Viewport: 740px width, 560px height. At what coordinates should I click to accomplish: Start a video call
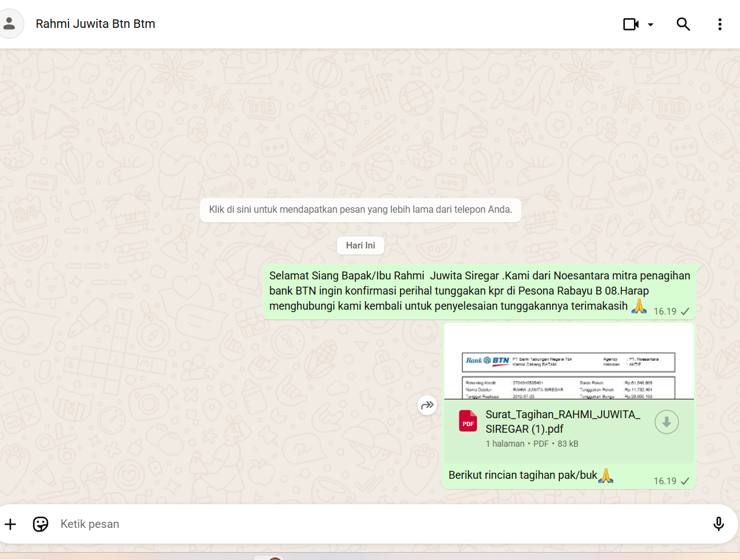click(631, 24)
